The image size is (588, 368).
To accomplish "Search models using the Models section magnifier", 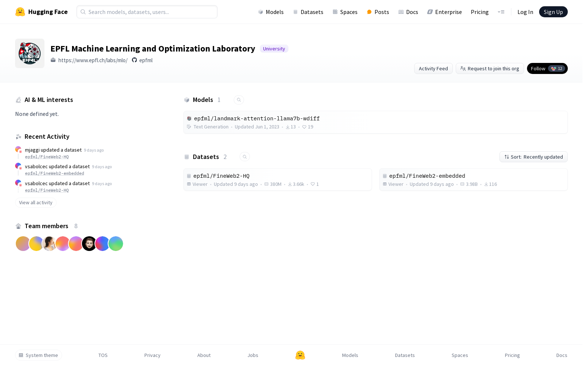I will [239, 100].
